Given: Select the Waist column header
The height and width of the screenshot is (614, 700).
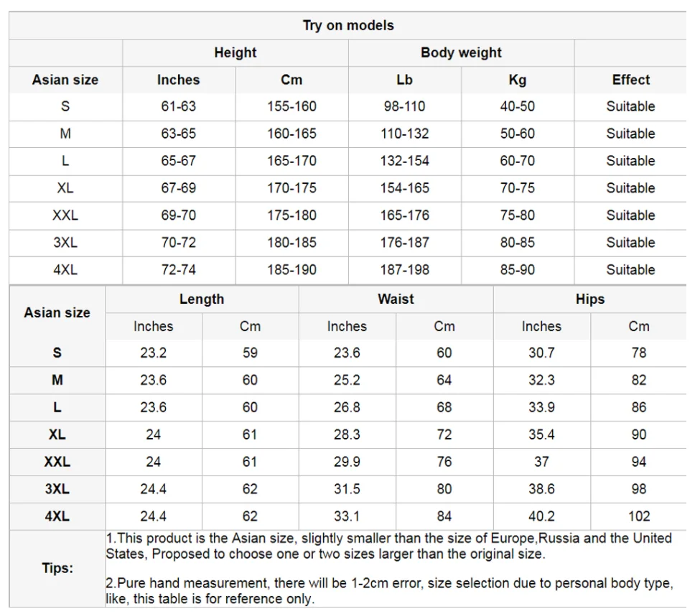Looking at the screenshot, I should (x=396, y=299).
